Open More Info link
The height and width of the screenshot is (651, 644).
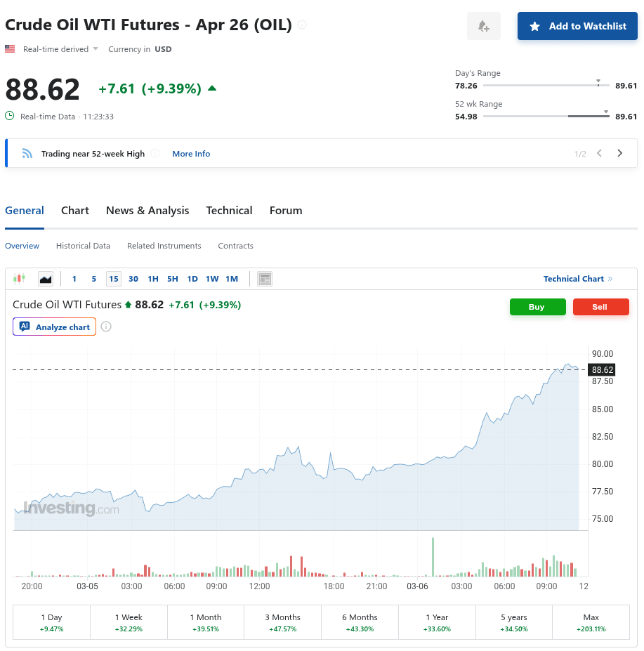coord(191,154)
